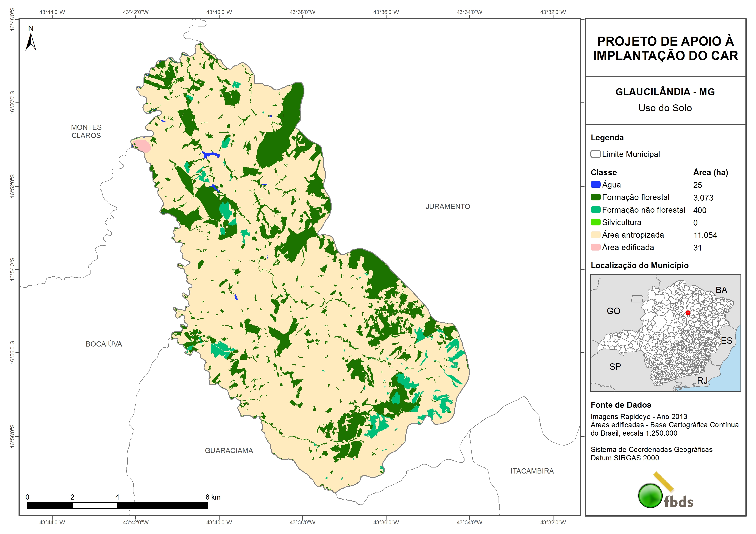Click the Formação não florestal swatch
The image size is (756, 534).
595,210
